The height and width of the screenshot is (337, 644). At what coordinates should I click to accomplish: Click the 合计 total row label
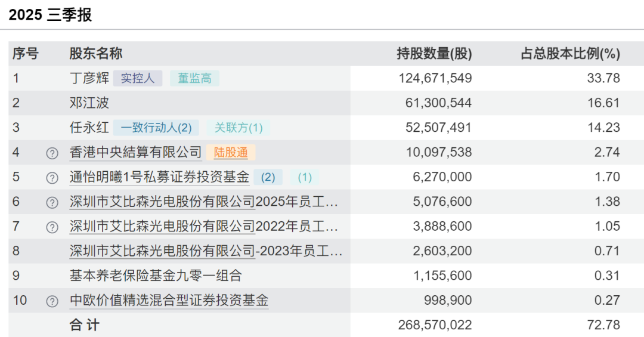pos(84,325)
